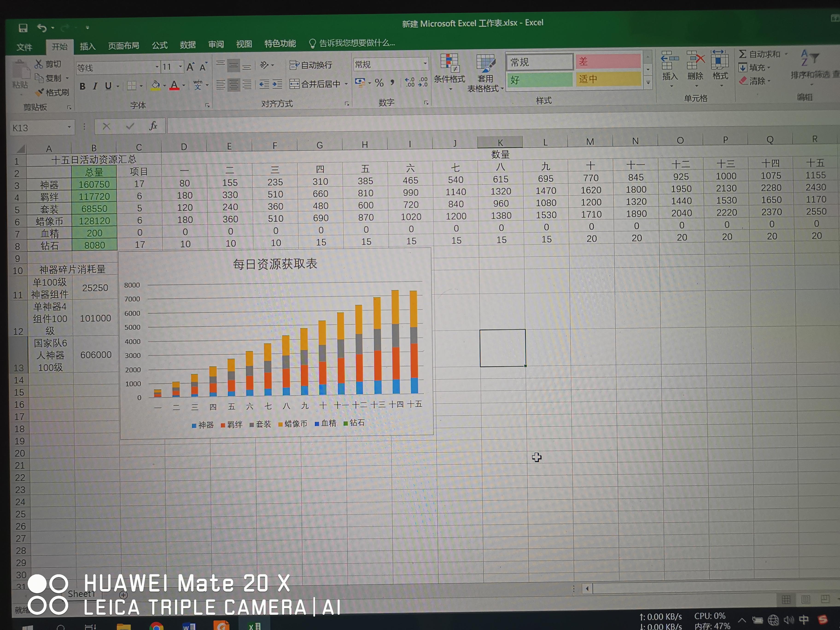The height and width of the screenshot is (630, 840).
Task: Toggle Underline formatting
Action: [108, 86]
